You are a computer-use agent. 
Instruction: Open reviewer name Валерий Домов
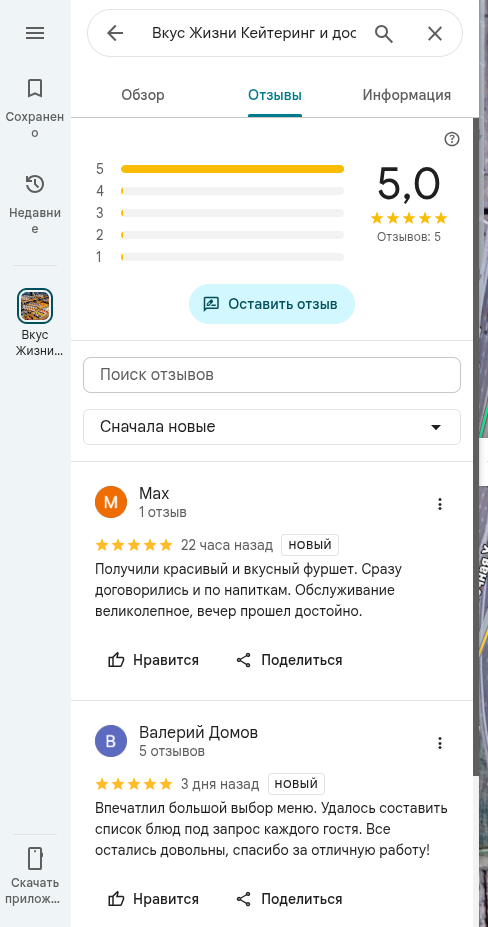tap(198, 732)
